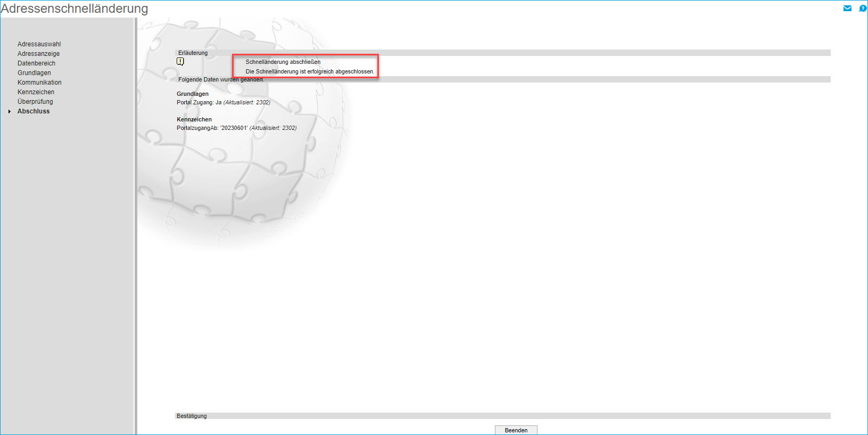This screenshot has height=435, width=868.
Task: Click 'Folgende Daten wurden geändert' header
Action: [x=503, y=79]
